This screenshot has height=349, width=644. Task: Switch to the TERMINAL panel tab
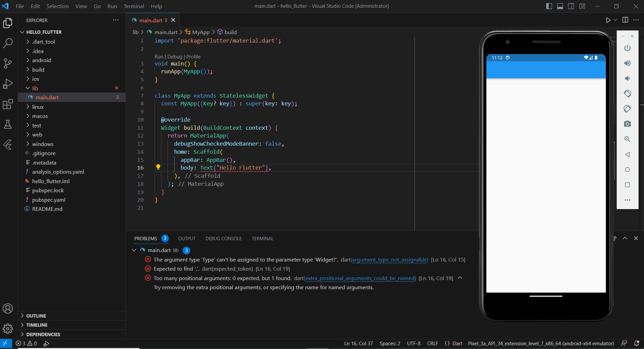click(x=263, y=239)
